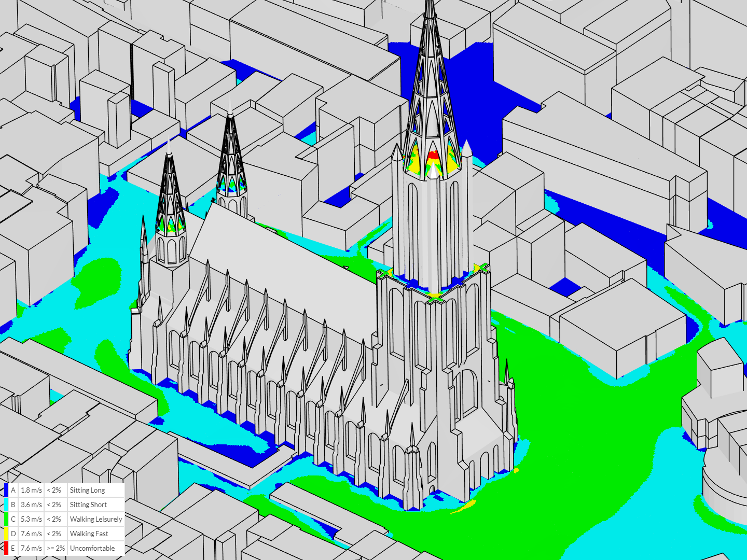Click "7.6 m/s" in the Uncomfortable row
This screenshot has height=560, width=747.
coord(31,548)
